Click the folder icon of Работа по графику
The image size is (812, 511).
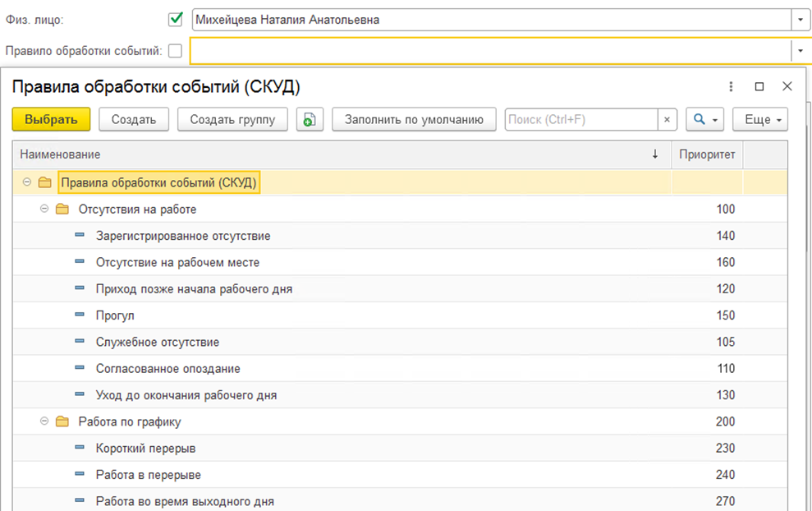click(62, 422)
